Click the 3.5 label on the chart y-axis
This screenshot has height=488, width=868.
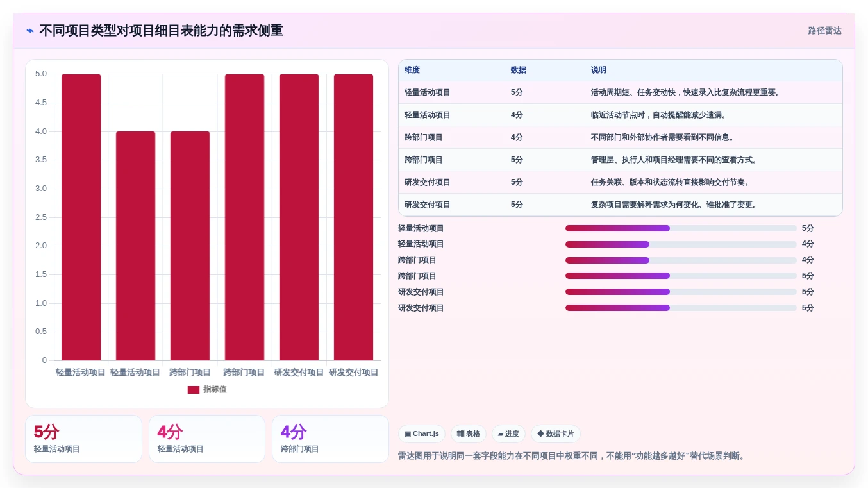(x=41, y=160)
